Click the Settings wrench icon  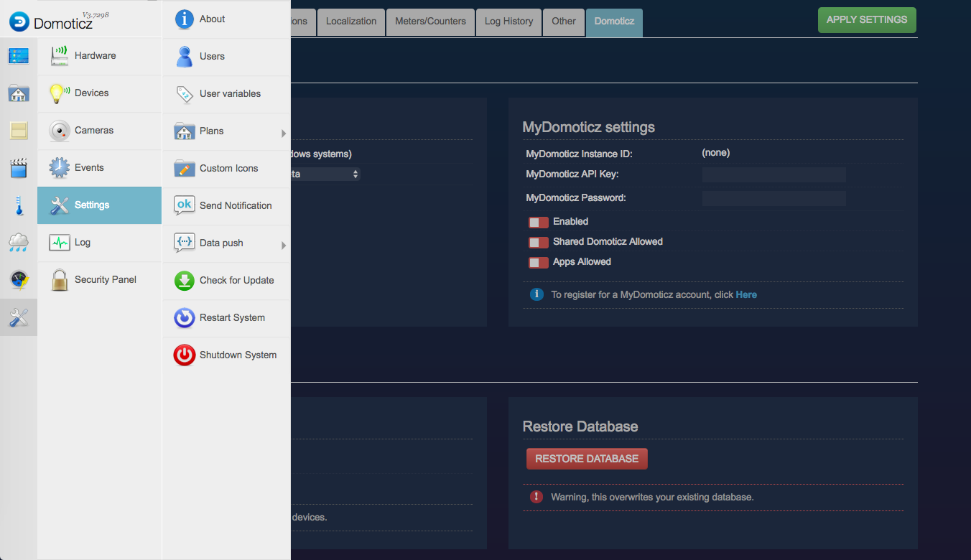click(x=59, y=205)
